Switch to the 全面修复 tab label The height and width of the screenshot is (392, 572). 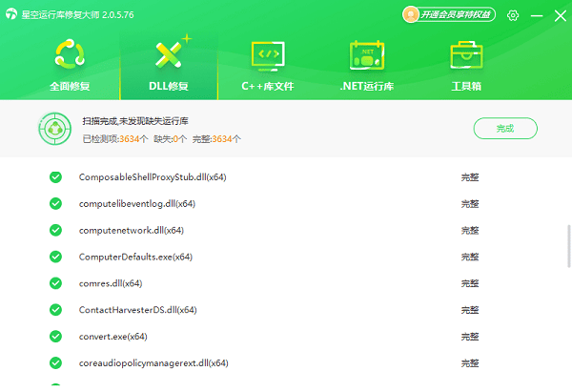70,86
